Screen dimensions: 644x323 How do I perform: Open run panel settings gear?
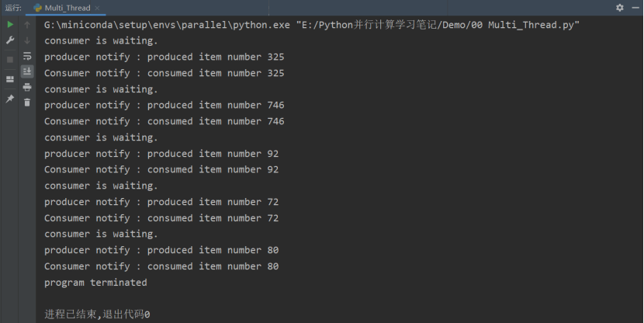coord(620,8)
